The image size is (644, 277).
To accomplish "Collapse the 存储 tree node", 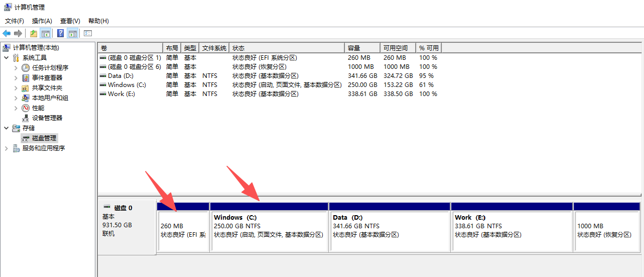I will tap(6, 128).
